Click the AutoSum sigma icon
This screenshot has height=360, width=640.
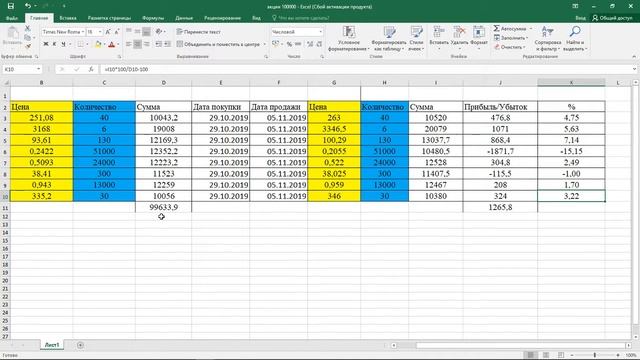(x=496, y=28)
